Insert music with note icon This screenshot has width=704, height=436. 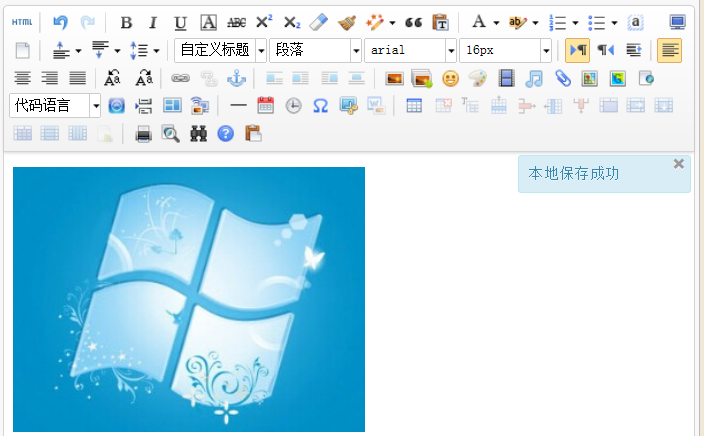point(534,79)
